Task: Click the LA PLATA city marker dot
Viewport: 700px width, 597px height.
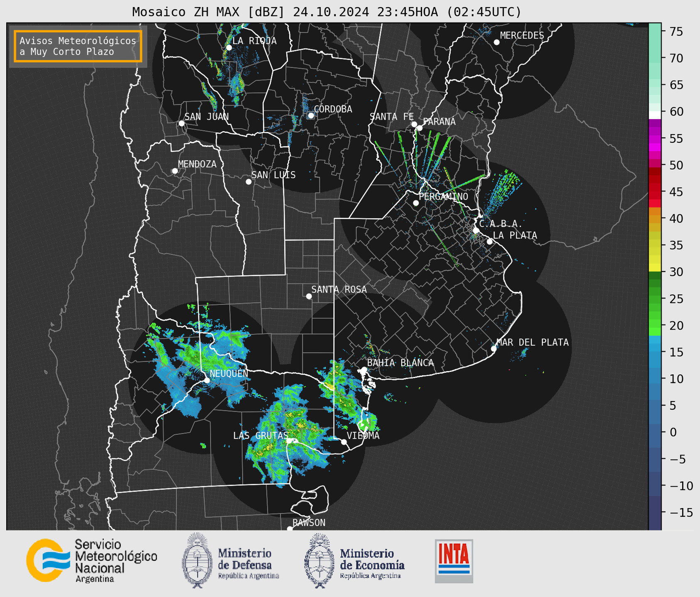Action: click(490, 242)
